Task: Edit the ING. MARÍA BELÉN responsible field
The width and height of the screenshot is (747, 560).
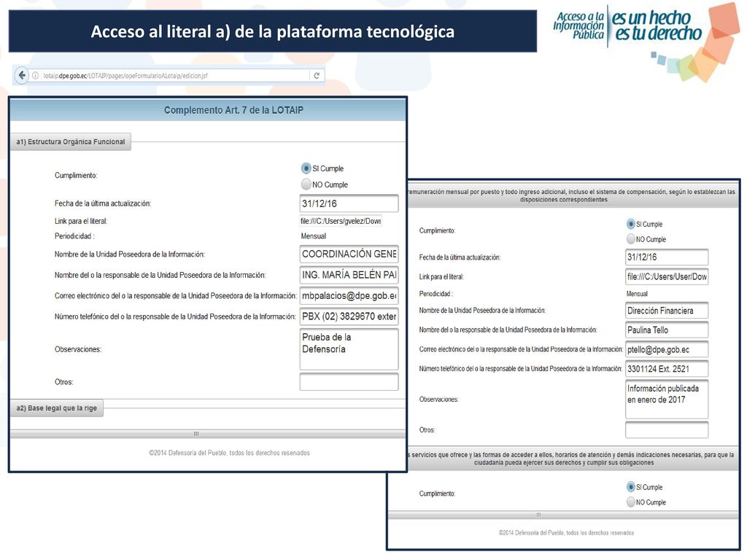Action: coord(349,275)
